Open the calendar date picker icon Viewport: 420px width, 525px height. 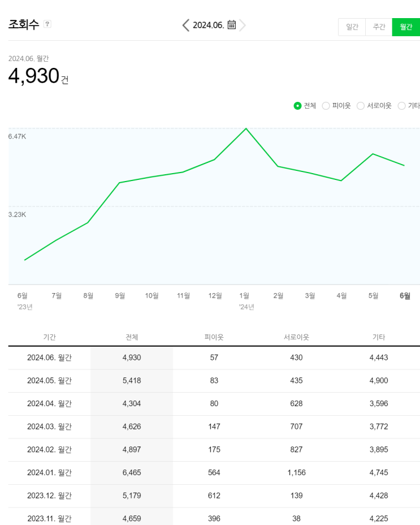coord(231,25)
